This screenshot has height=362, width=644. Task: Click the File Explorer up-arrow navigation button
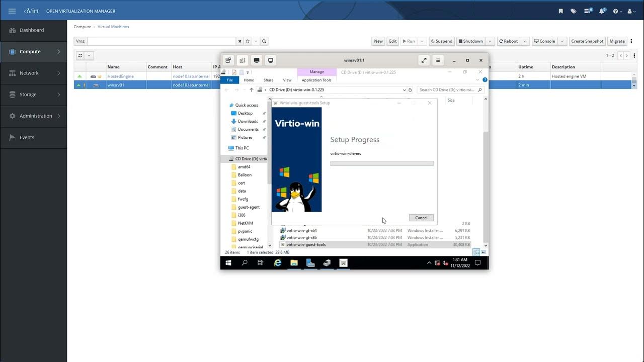[x=252, y=90]
